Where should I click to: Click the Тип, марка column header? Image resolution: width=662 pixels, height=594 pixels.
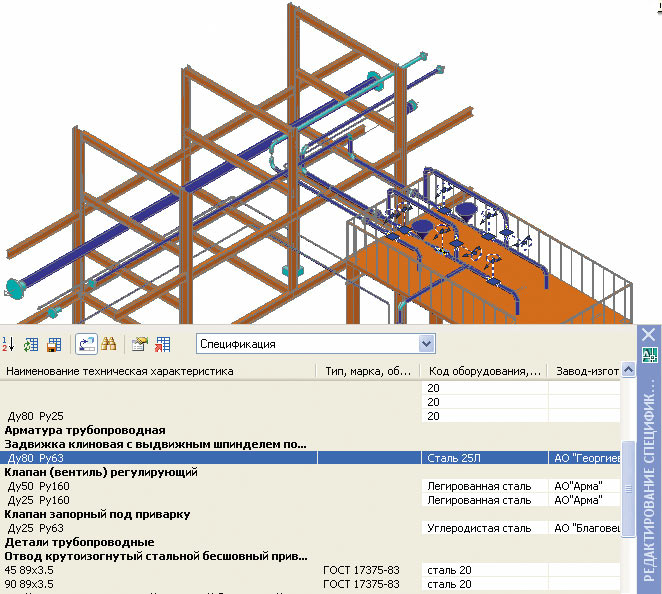pyautogui.click(x=368, y=371)
